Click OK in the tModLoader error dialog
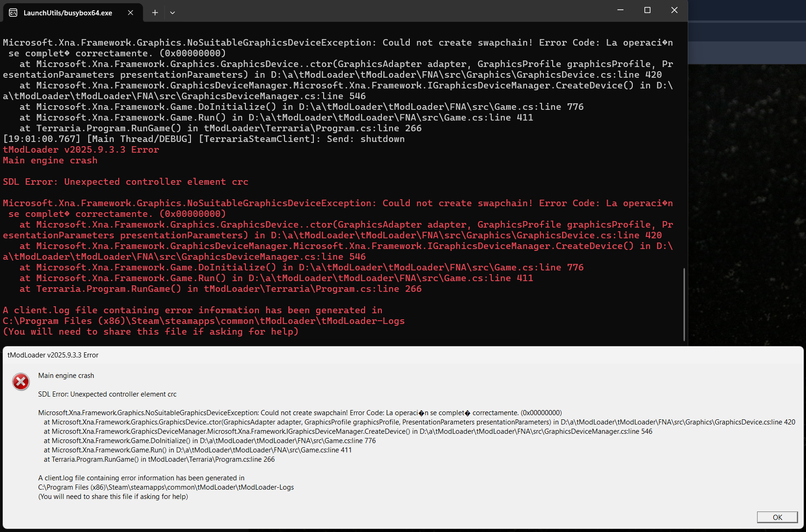806x532 pixels. [777, 517]
